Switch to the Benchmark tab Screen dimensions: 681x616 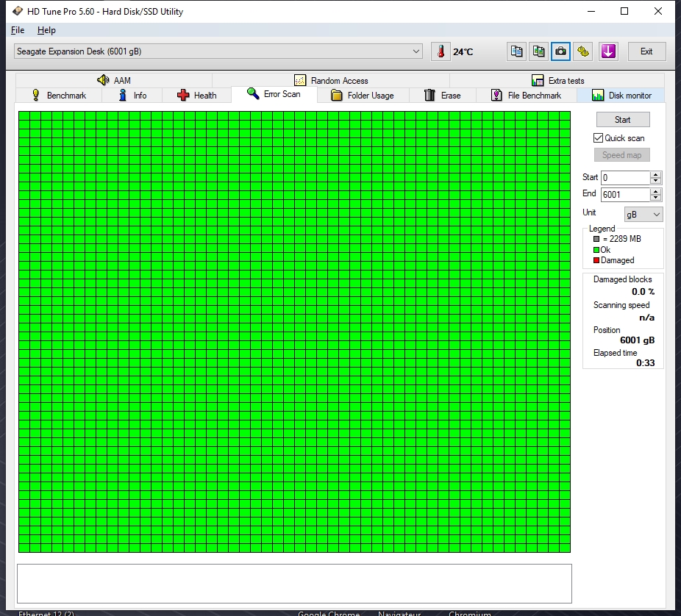[58, 96]
